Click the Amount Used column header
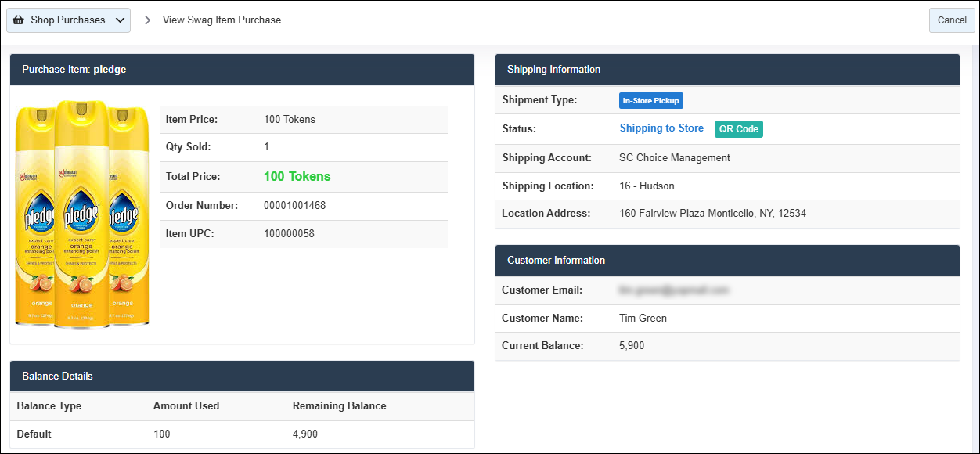This screenshot has width=980, height=454. coord(186,406)
